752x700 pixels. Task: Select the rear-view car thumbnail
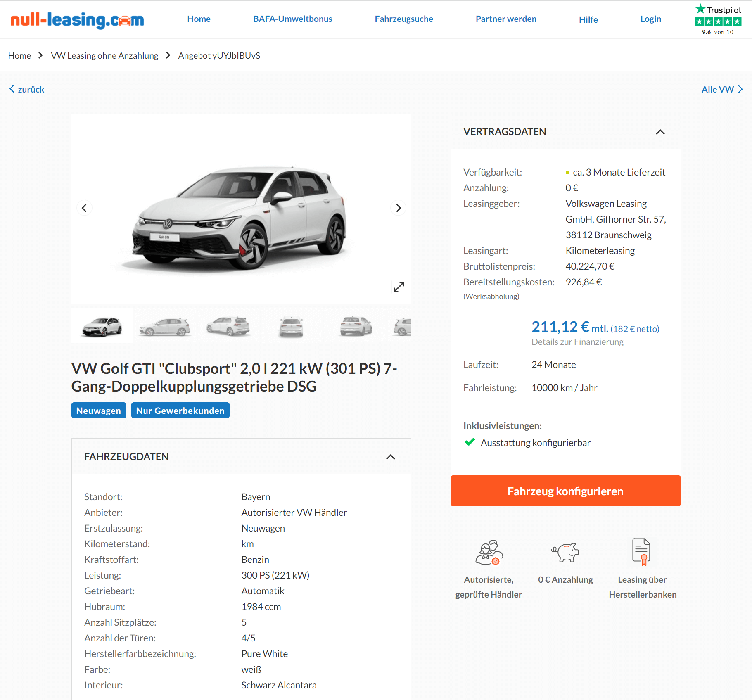(292, 325)
